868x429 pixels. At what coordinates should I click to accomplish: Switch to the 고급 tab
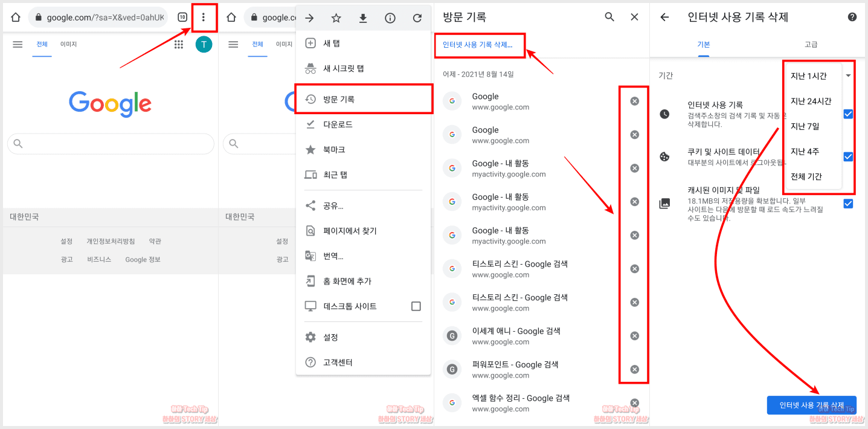pyautogui.click(x=811, y=45)
